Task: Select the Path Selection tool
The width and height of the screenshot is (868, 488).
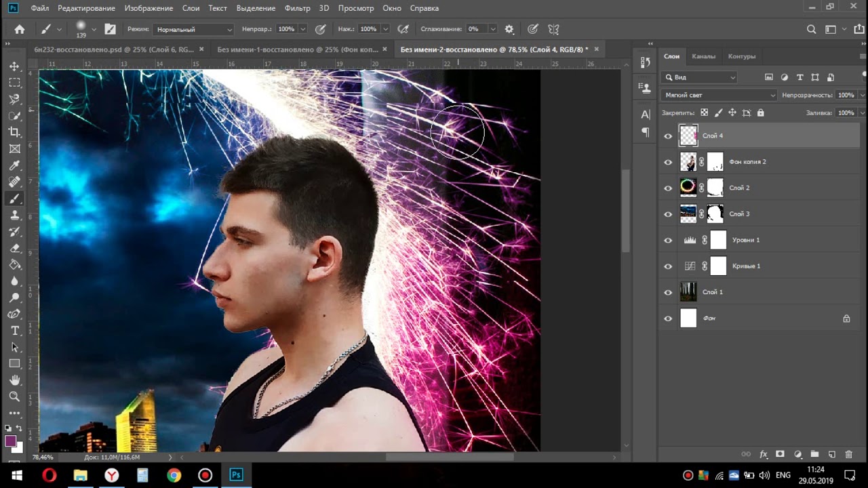Action: tap(14, 347)
